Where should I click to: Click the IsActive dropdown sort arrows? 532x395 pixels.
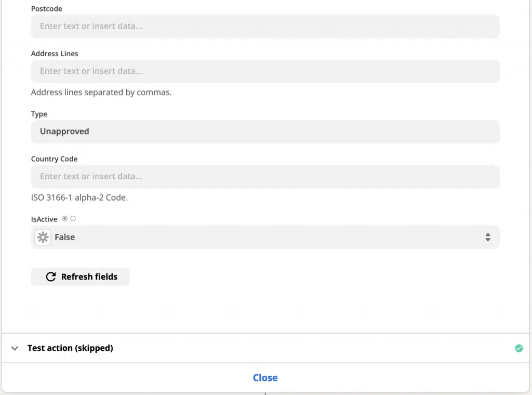pos(487,237)
